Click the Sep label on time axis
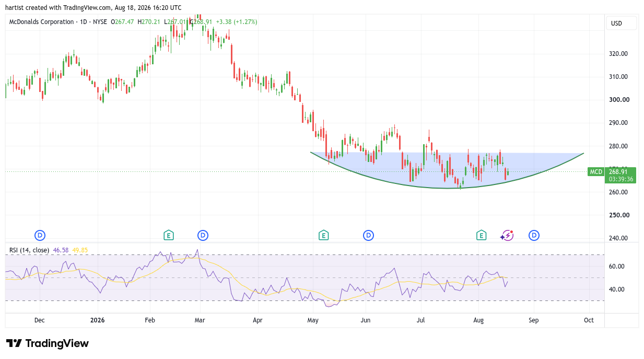644x359 pixels. click(533, 320)
